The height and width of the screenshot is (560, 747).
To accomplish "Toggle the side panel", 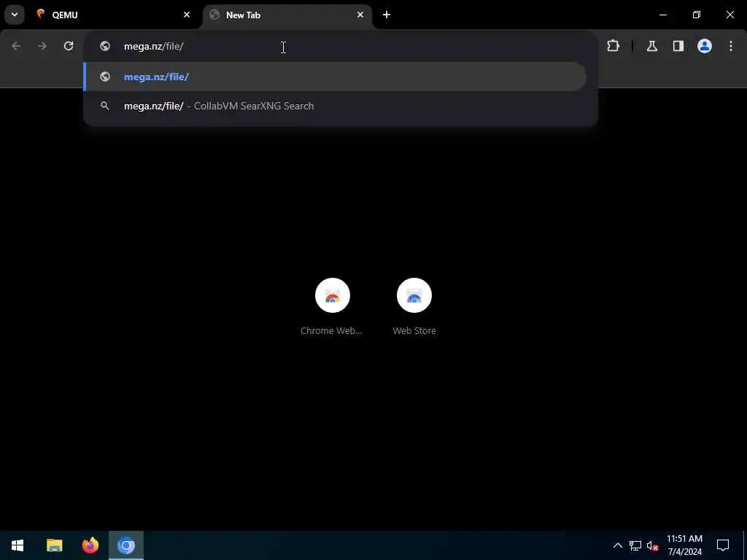I will 678,46.
